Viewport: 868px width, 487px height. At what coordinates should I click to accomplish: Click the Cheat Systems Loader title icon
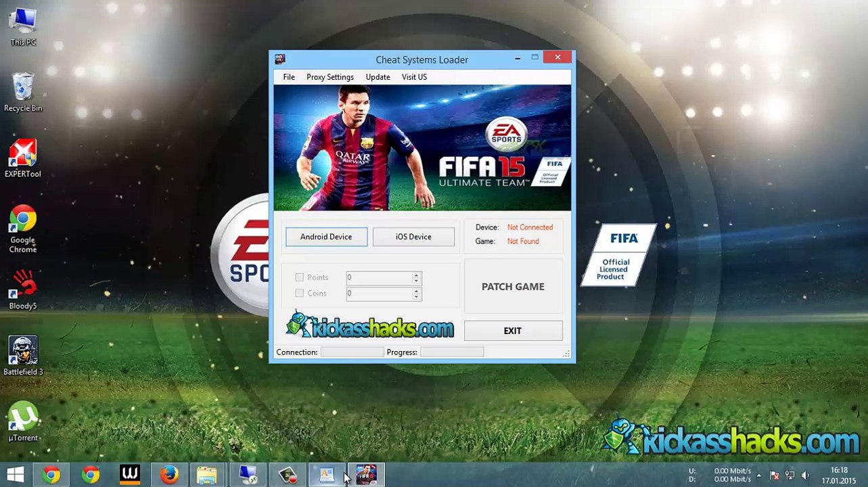[280, 60]
